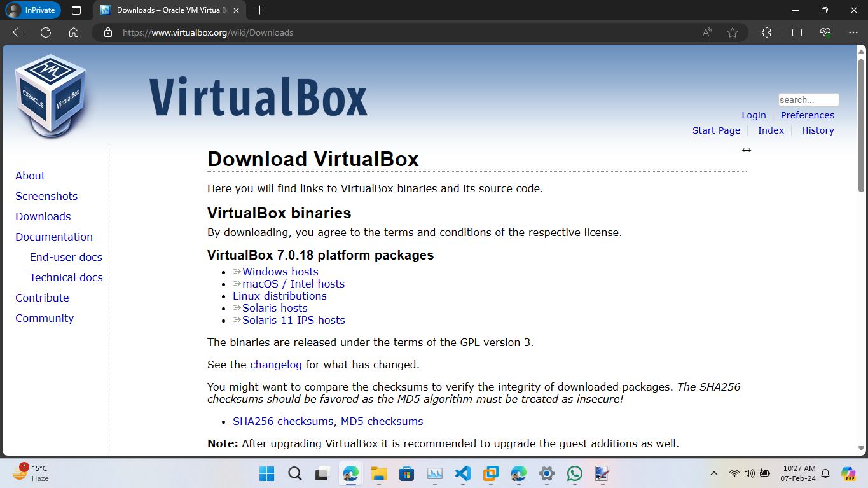Open taskbar Search magnifier
The image size is (868, 488).
[x=295, y=473]
